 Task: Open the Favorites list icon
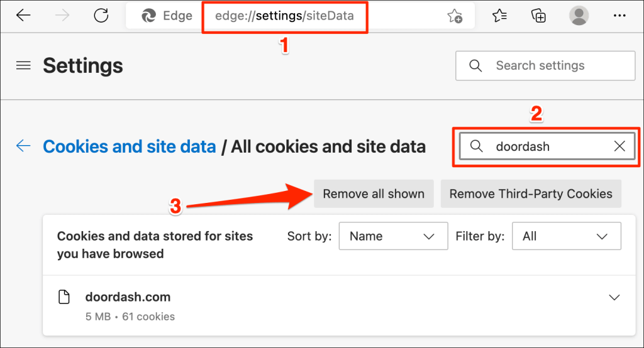click(x=499, y=16)
